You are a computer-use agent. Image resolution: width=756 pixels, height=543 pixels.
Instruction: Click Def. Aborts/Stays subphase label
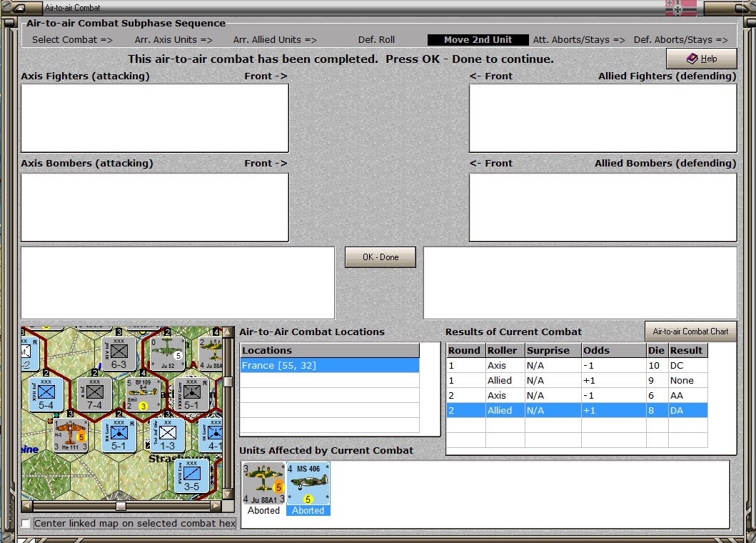point(680,39)
